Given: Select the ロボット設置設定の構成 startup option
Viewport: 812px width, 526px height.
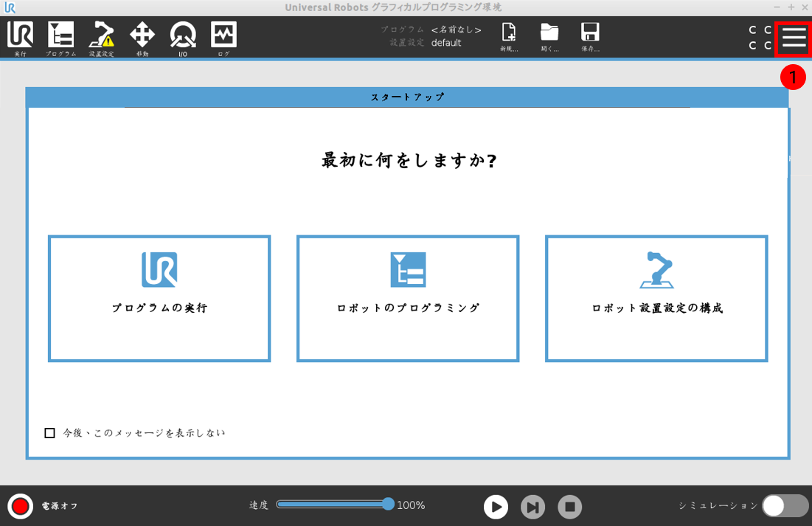Looking at the screenshot, I should pyautogui.click(x=656, y=299).
